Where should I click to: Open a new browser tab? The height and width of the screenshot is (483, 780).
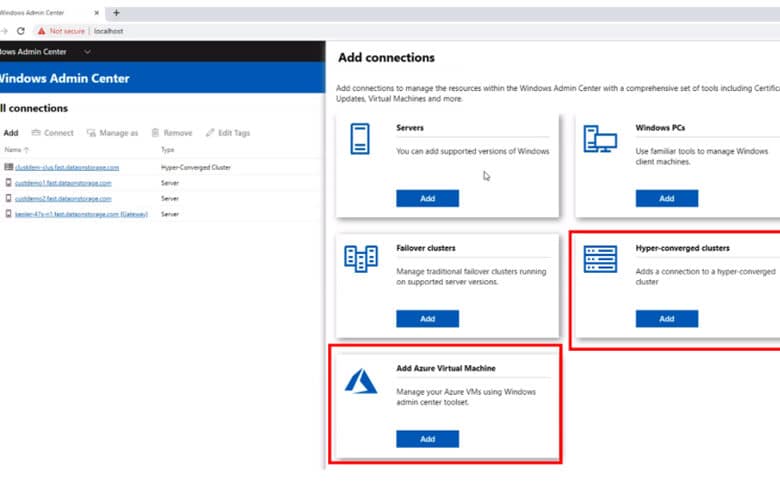[x=116, y=12]
